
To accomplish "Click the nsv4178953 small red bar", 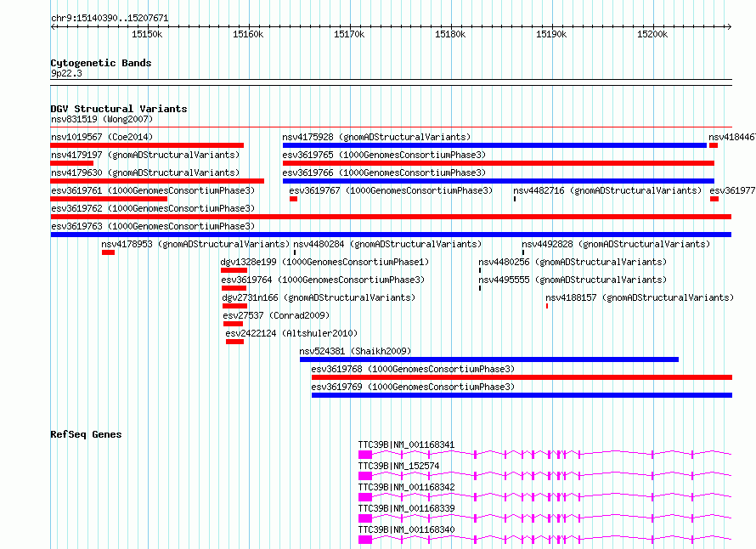I will coord(108,252).
